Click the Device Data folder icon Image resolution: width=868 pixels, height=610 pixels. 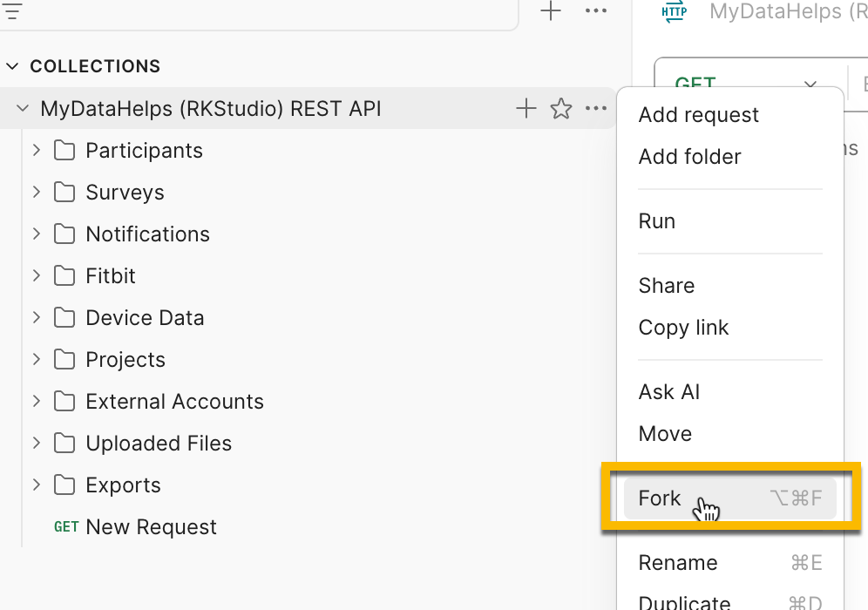64,318
